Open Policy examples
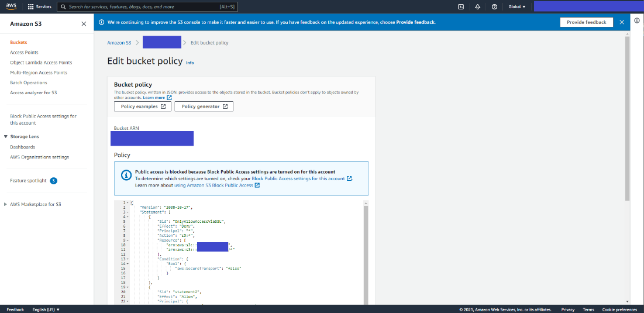644x313 pixels. tap(143, 106)
